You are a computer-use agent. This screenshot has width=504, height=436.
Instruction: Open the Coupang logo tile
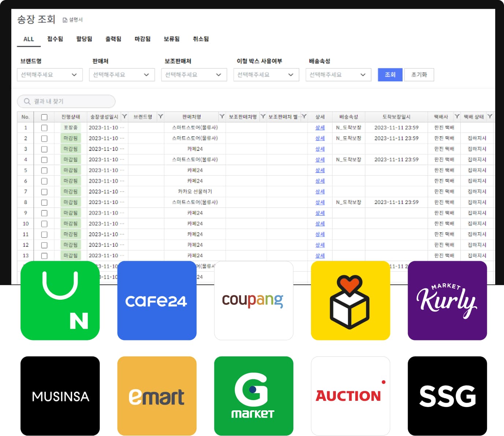[254, 300]
